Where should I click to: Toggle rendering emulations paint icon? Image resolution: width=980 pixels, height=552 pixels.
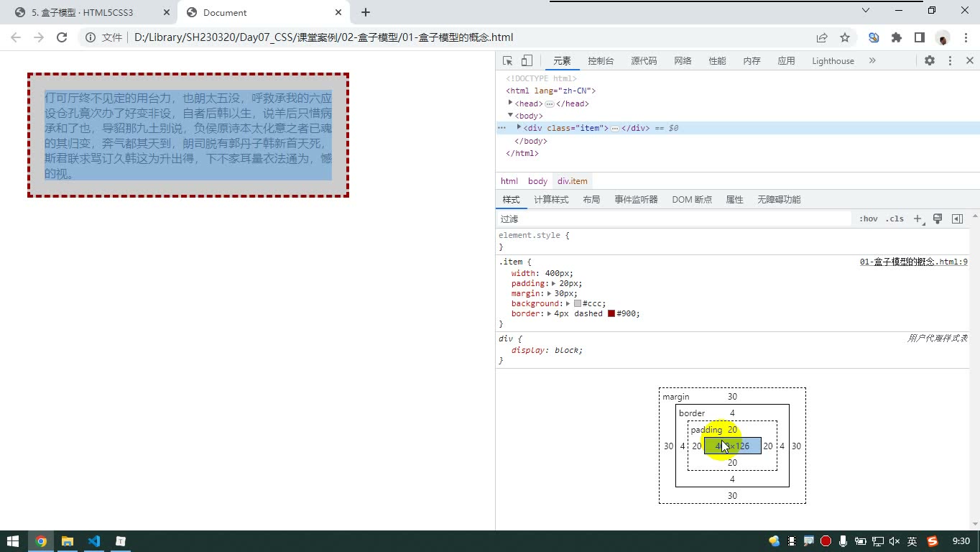click(x=938, y=218)
